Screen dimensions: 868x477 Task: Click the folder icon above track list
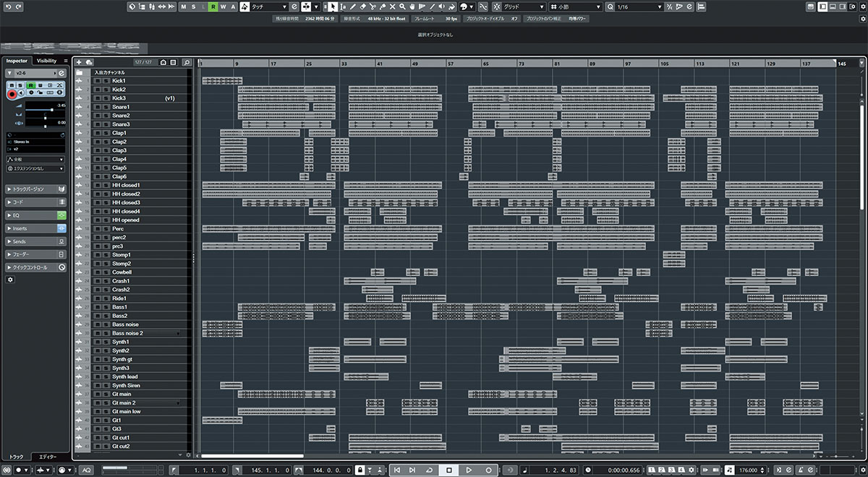[x=79, y=72]
